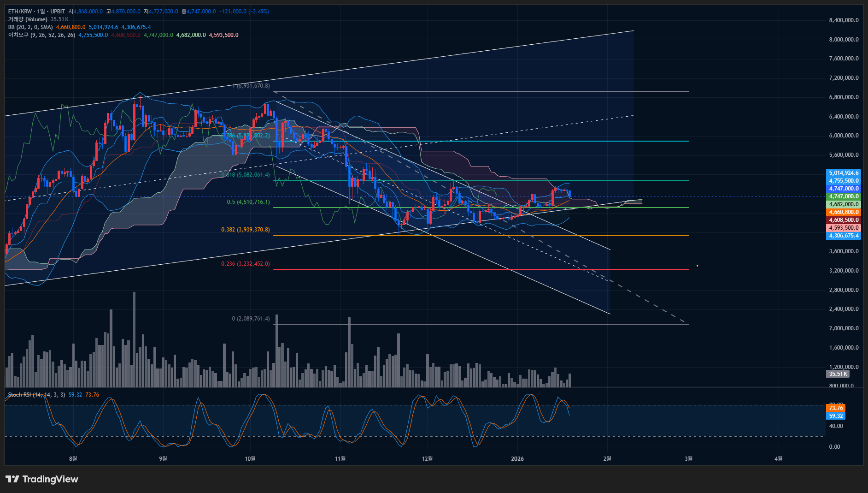The height and width of the screenshot is (493, 868).
Task: Click the Fibonacci 0 (2,089,761.4) level label
Action: (x=251, y=319)
